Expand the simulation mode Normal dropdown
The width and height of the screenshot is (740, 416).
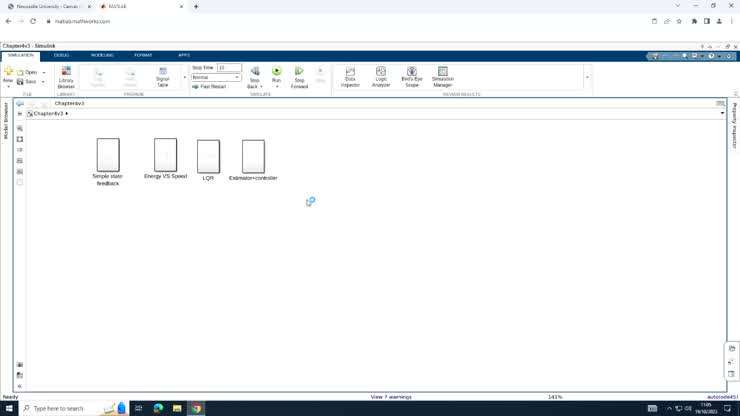[x=237, y=77]
